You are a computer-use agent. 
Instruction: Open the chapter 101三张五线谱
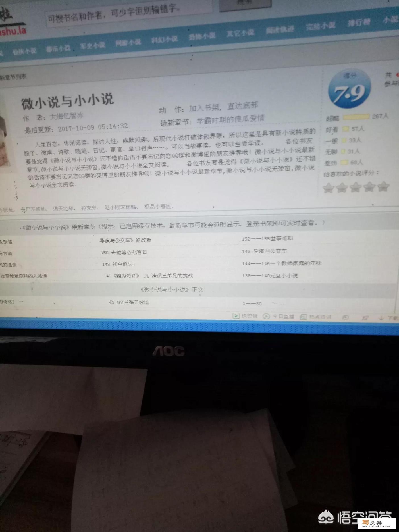click(x=129, y=302)
